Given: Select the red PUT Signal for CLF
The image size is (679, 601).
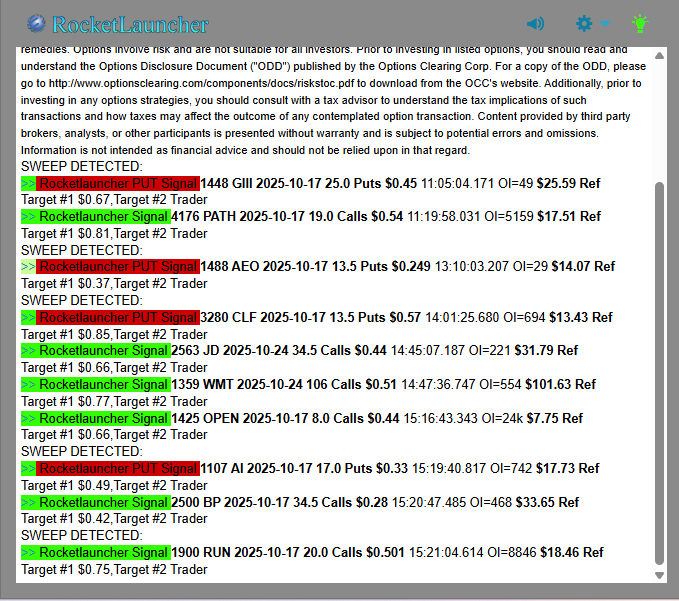Looking at the screenshot, I should (x=117, y=317).
